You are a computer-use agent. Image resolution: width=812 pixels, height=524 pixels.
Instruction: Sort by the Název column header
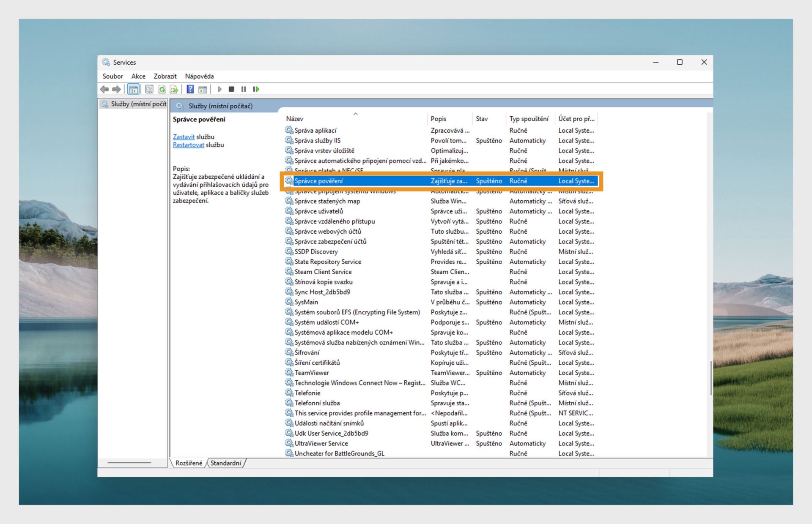tap(295, 119)
